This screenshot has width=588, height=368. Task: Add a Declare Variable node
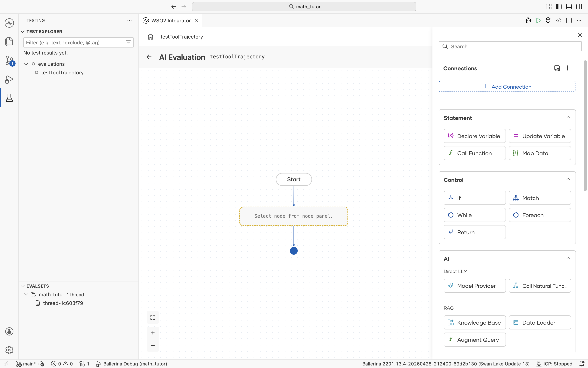(x=474, y=136)
